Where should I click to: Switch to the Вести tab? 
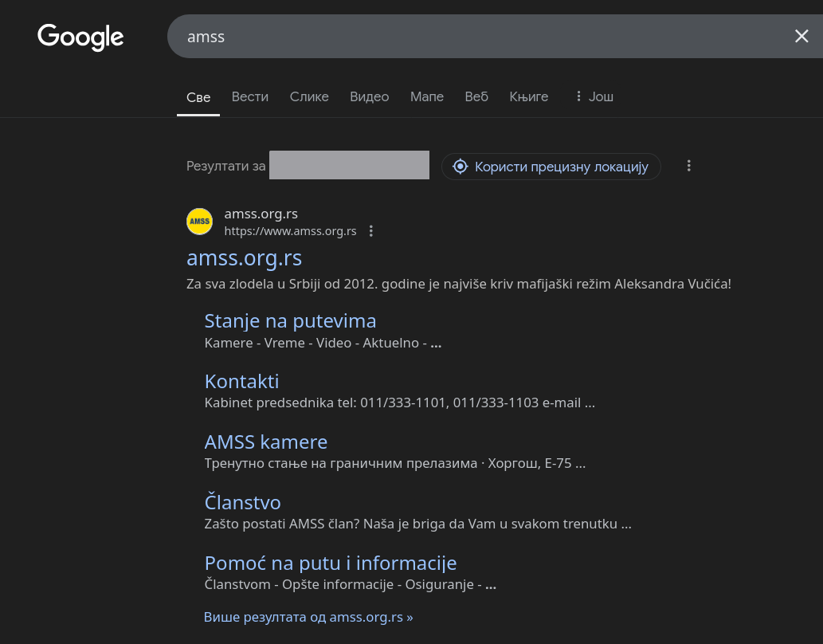[x=250, y=96]
